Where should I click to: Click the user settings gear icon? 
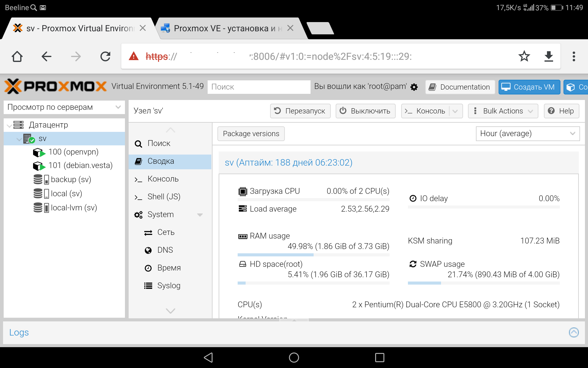(x=414, y=87)
